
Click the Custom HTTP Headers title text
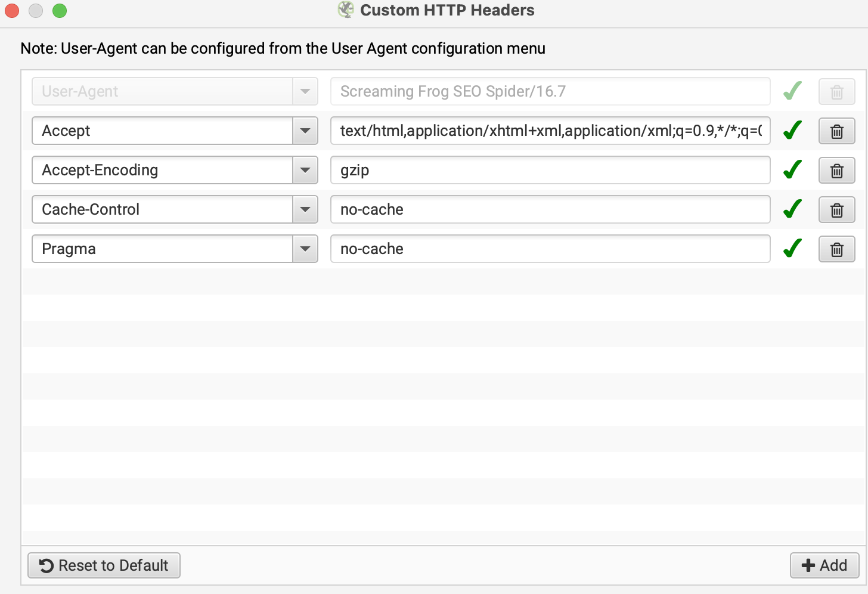click(x=447, y=10)
